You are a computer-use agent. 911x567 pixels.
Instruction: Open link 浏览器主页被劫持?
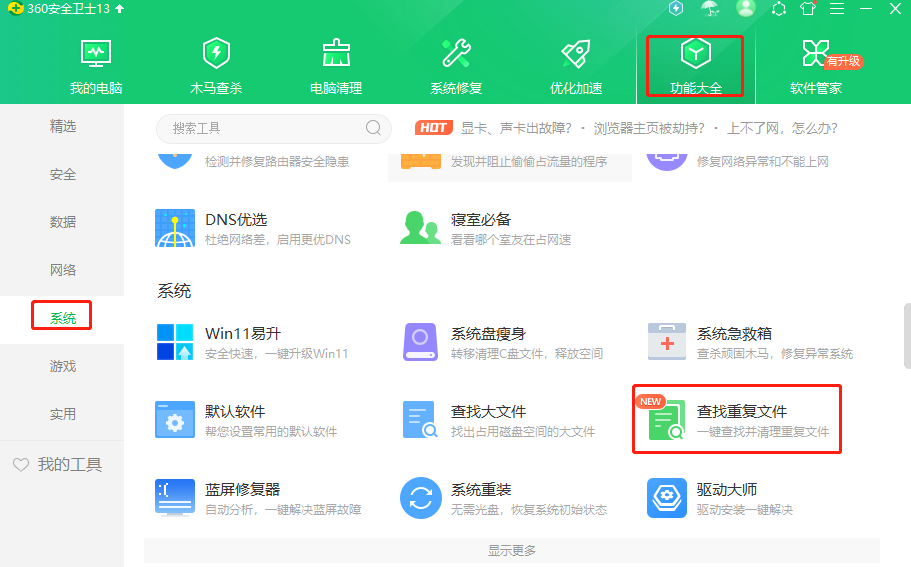tap(649, 128)
